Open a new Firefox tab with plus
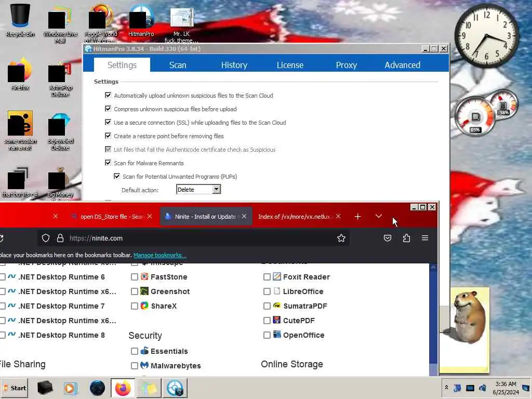The width and height of the screenshot is (532, 399). tap(357, 217)
